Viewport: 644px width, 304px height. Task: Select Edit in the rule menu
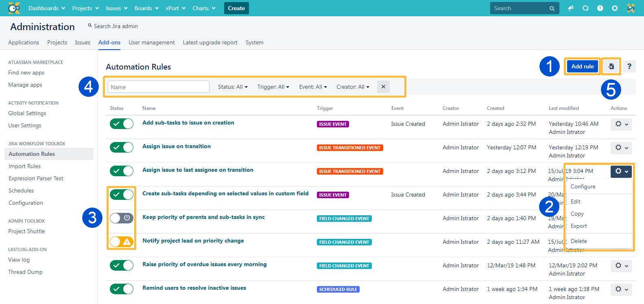[x=576, y=201]
